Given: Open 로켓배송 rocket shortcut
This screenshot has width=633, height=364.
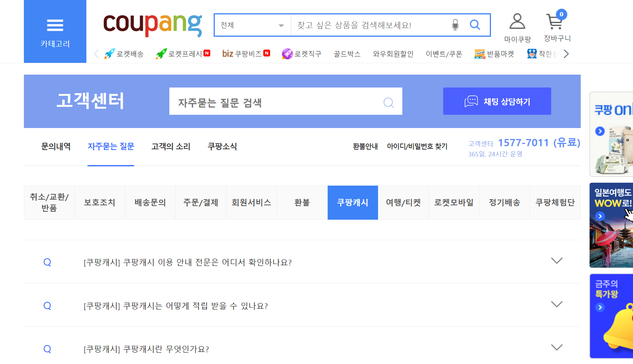Looking at the screenshot, I should (x=124, y=54).
